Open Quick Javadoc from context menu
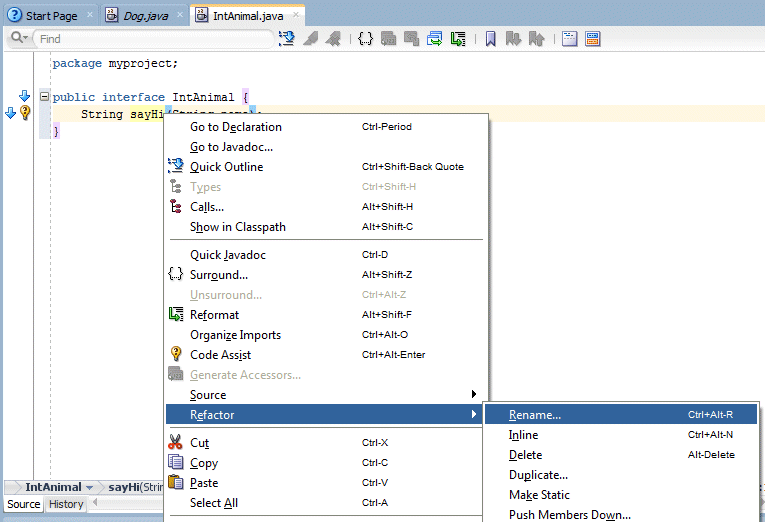 (326, 255)
